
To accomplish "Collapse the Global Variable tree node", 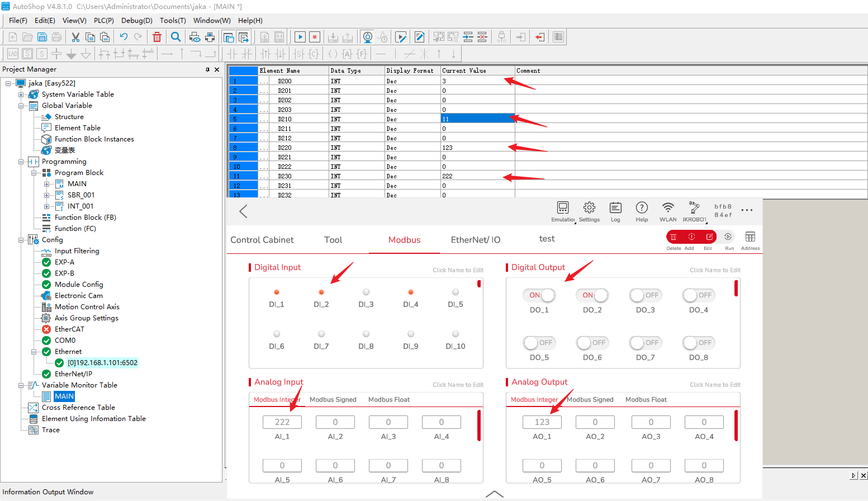I will coord(21,106).
